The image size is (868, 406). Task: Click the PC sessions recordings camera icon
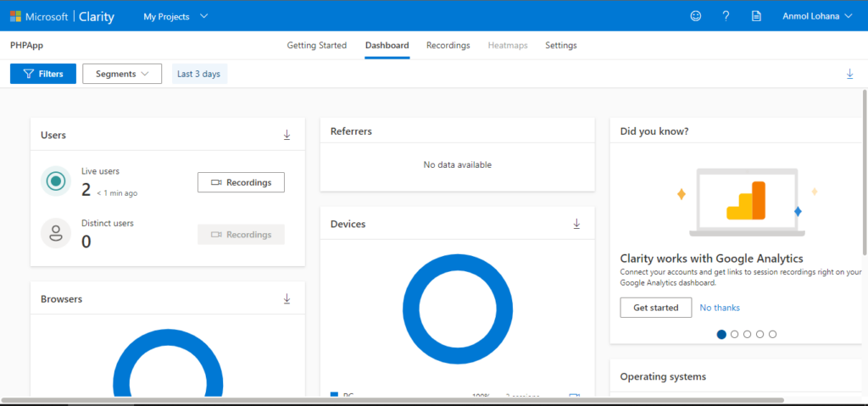click(574, 396)
